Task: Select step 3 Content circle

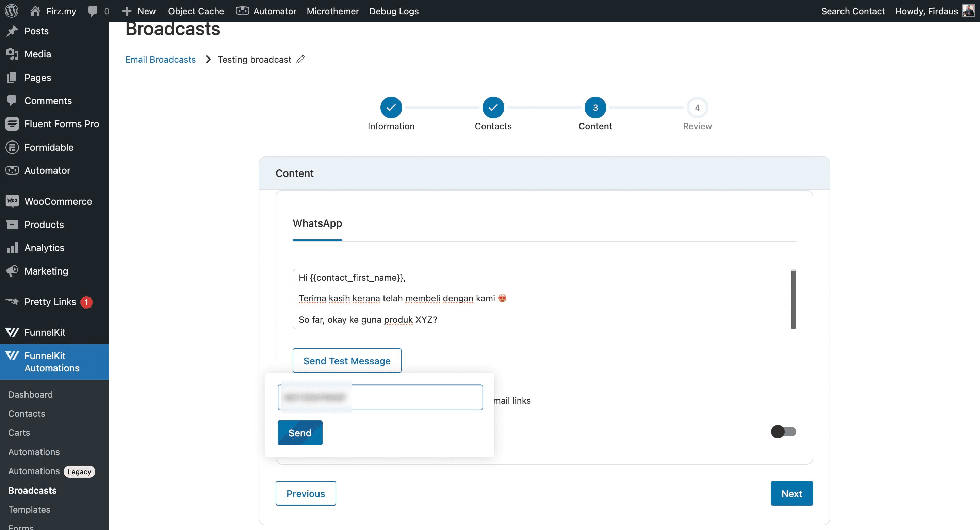Action: pos(595,107)
